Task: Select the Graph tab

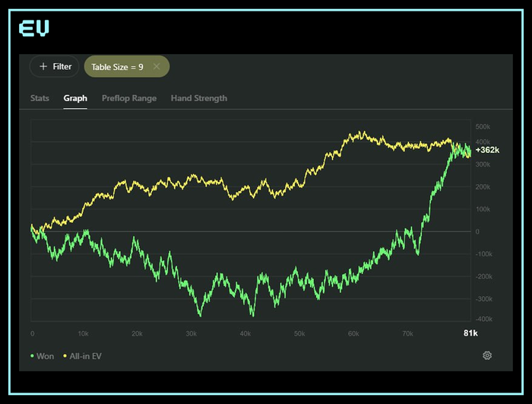Action: 75,98
